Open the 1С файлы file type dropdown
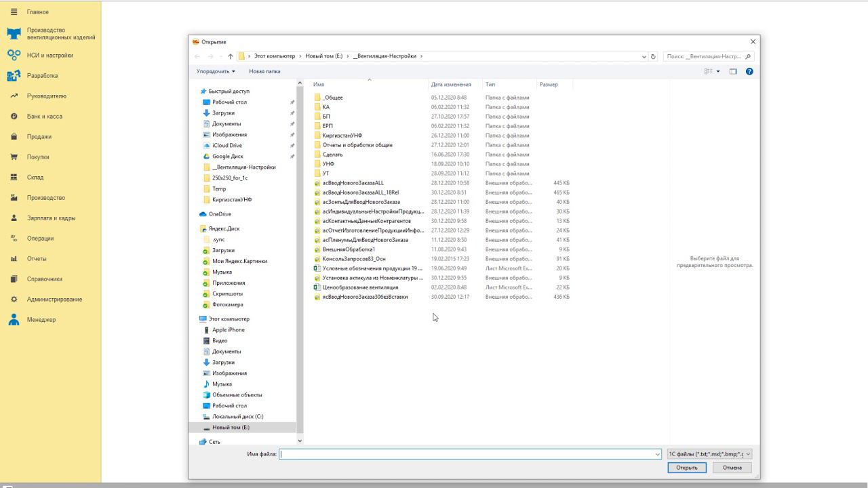Screen dimensions: 868x488 (x=709, y=454)
